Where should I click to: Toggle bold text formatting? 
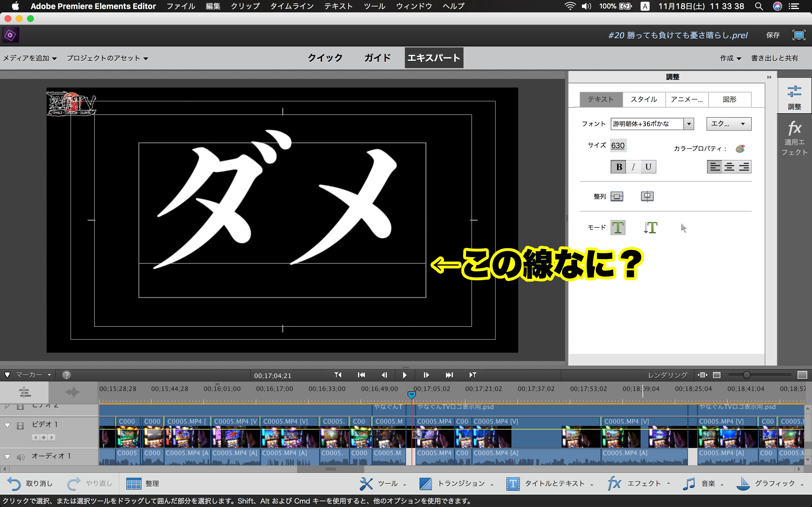[619, 167]
